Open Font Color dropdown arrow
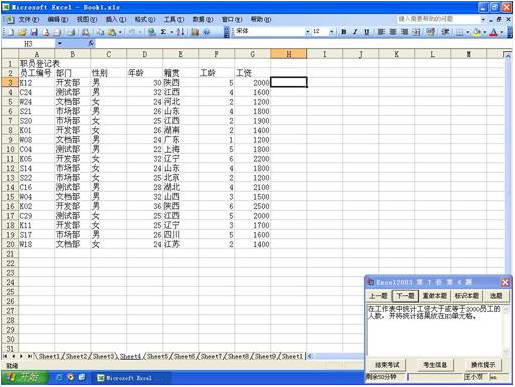 coord(502,32)
